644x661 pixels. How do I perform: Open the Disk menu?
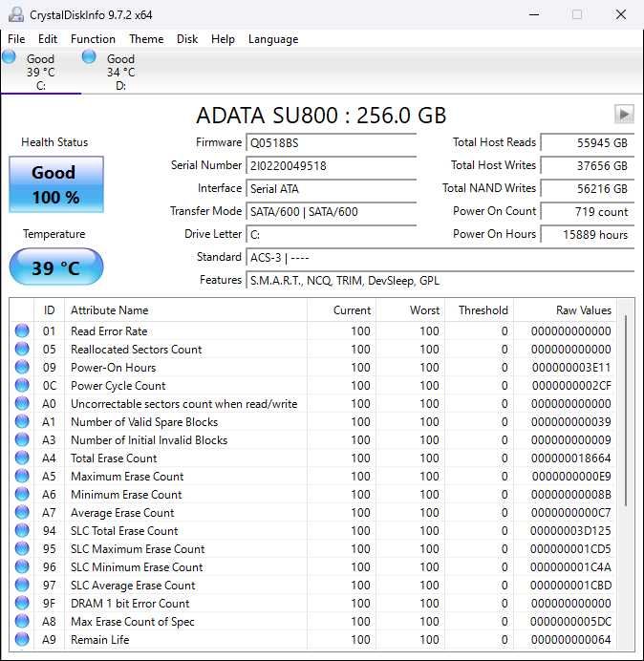[x=187, y=39]
